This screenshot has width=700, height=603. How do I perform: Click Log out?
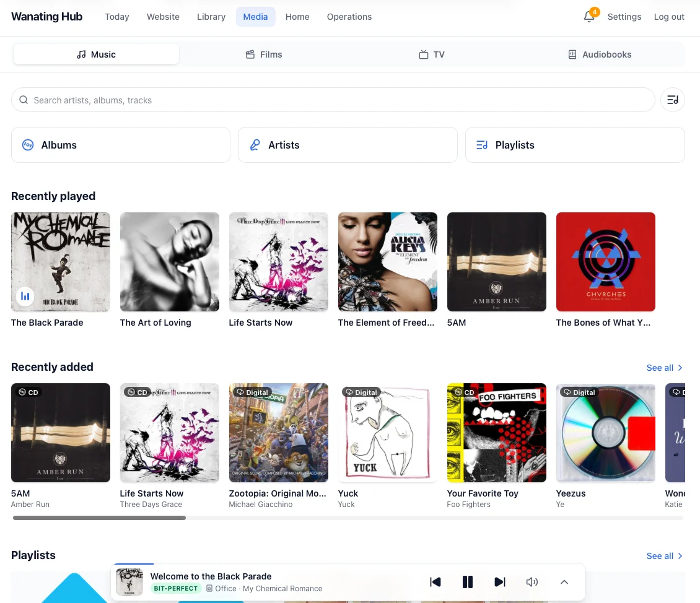[669, 17]
